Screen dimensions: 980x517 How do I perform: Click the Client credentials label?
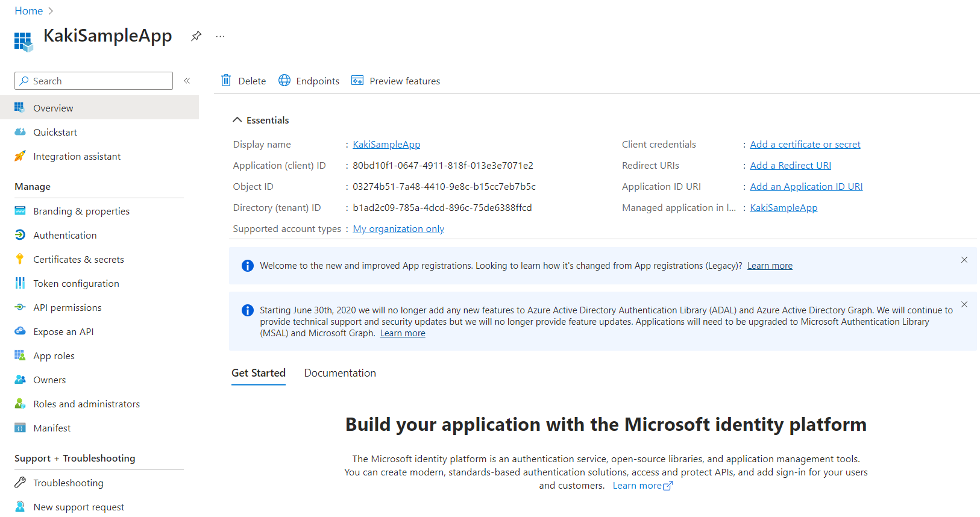pos(659,145)
